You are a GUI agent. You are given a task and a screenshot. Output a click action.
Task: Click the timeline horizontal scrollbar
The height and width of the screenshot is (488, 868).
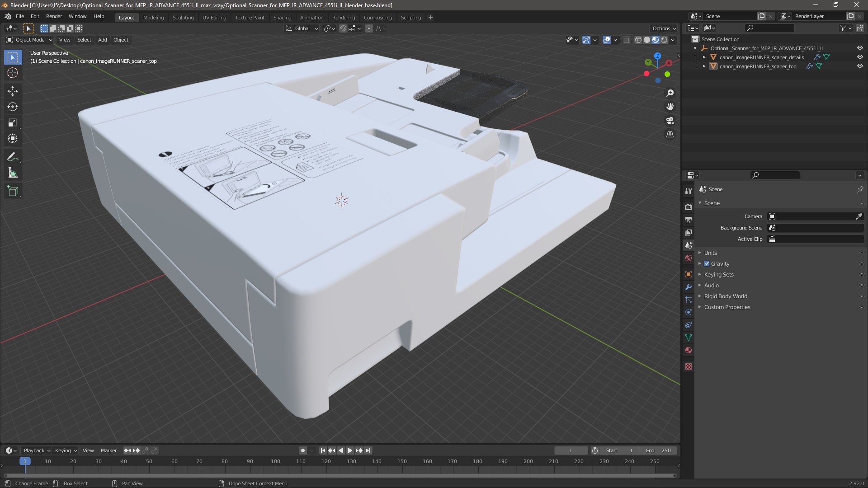pos(339,475)
